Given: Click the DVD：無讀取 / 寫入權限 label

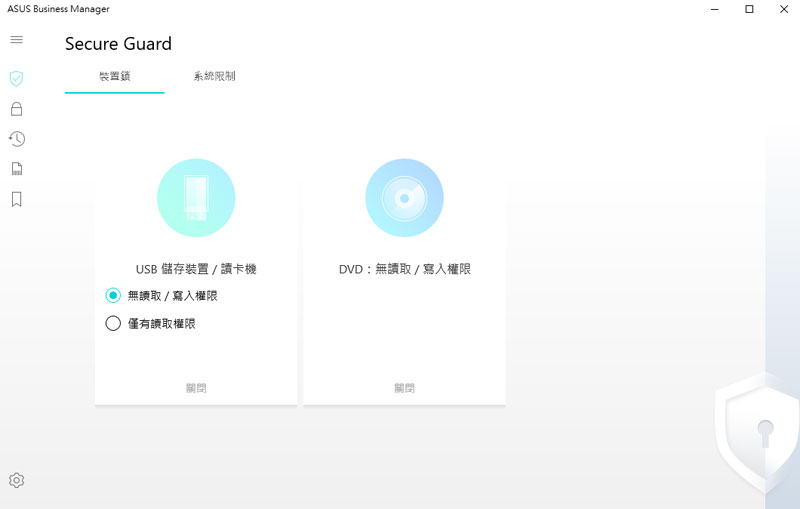Looking at the screenshot, I should pyautogui.click(x=405, y=269).
